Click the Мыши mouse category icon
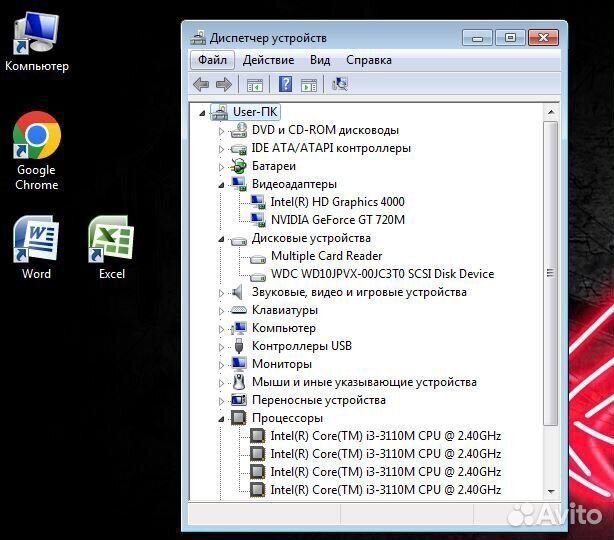 tap(238, 382)
